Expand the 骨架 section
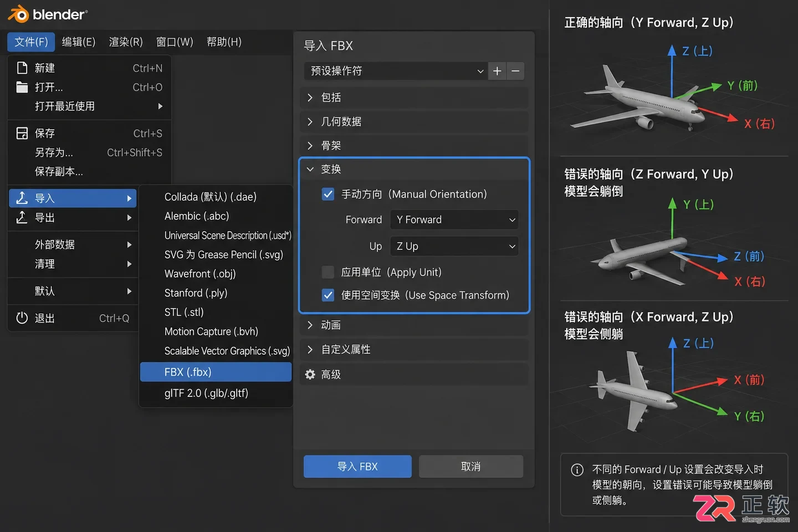Viewport: 798px width, 532px height. pyautogui.click(x=414, y=146)
